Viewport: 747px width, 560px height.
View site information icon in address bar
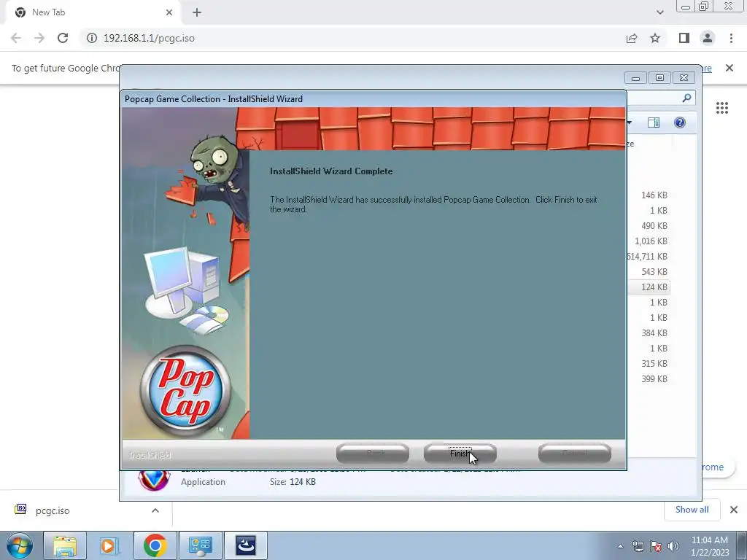(x=91, y=38)
